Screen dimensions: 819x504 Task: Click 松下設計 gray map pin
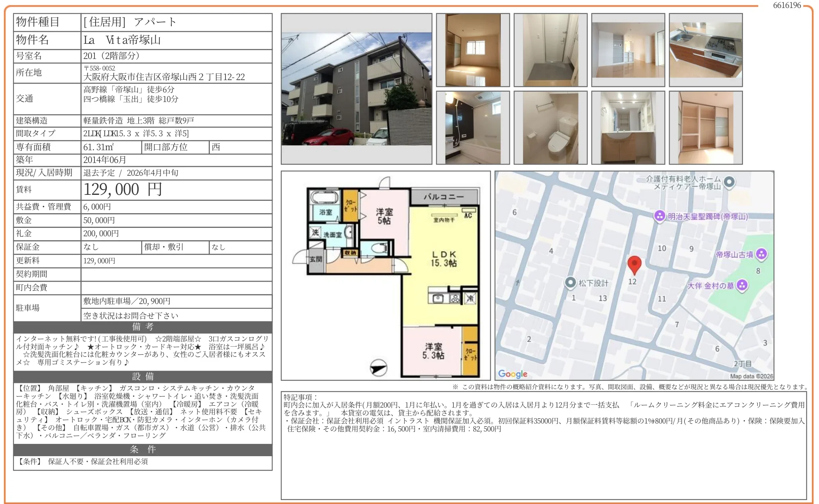coord(570,282)
